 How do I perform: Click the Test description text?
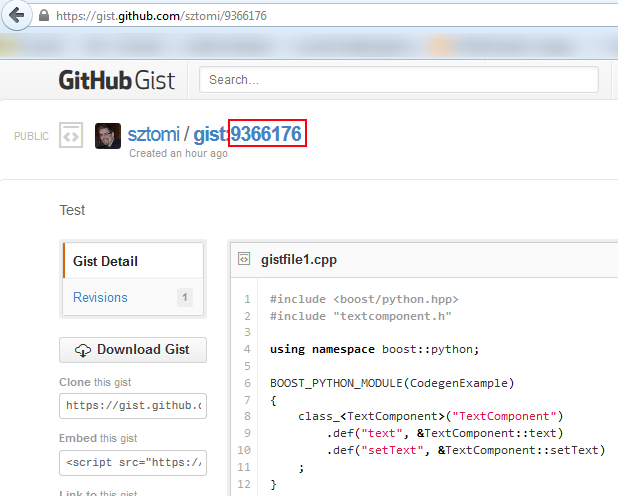[x=72, y=210]
